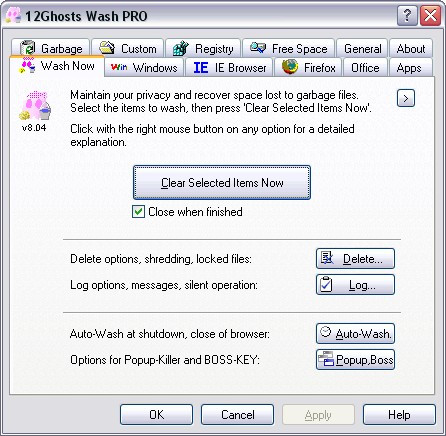Open the IE Browser tab
Viewport: 446px width, 436px height.
[229, 68]
